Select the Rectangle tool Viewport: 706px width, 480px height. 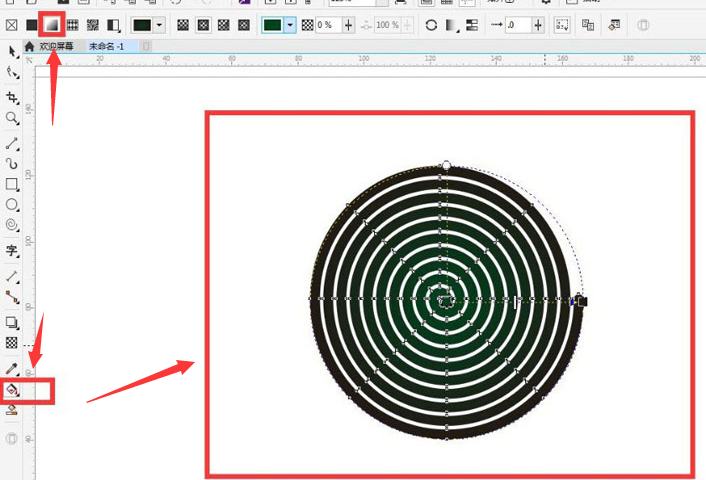[x=12, y=185]
